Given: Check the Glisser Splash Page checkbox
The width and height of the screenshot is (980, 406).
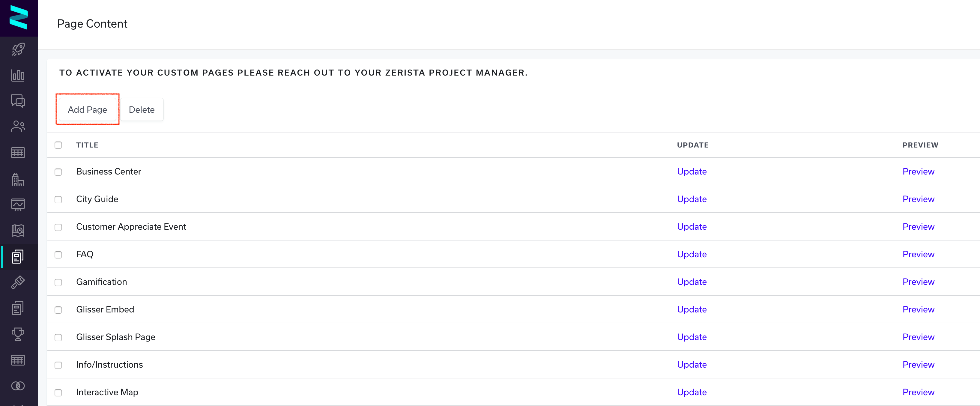Looking at the screenshot, I should (58, 338).
